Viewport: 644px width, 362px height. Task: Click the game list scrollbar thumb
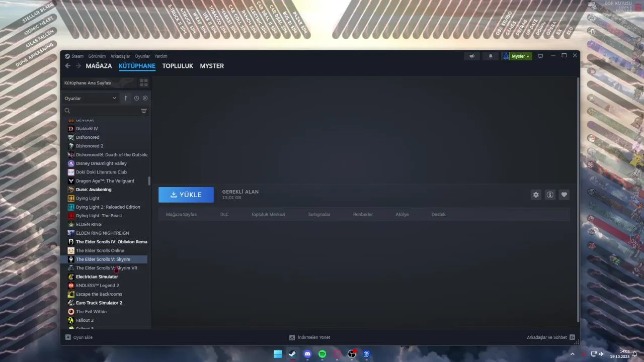[149, 181]
